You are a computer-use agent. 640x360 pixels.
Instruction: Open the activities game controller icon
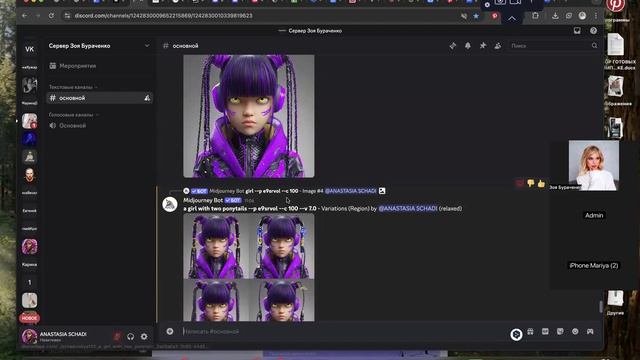(590, 331)
